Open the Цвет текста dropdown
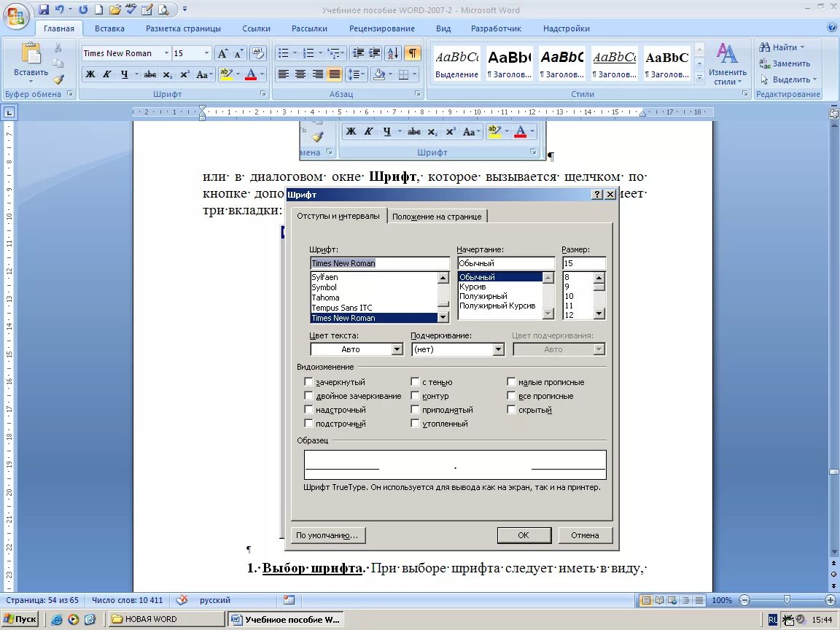 [x=397, y=349]
